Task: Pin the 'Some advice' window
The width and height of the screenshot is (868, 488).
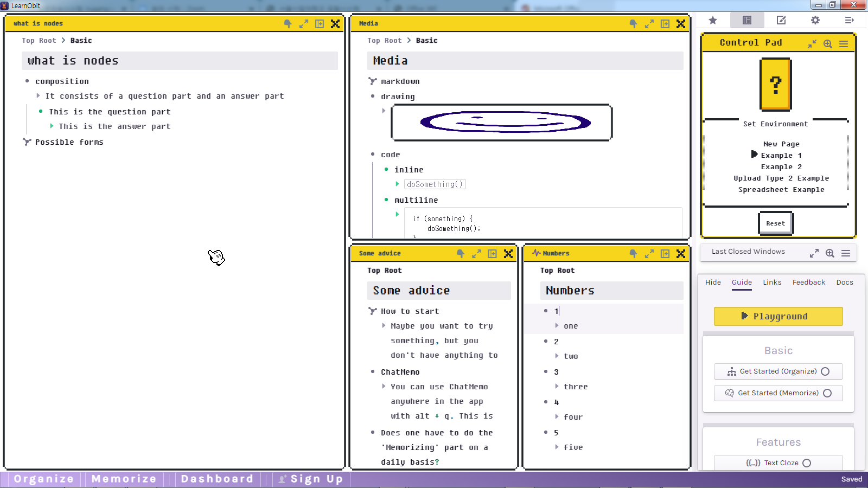Action: (x=461, y=254)
